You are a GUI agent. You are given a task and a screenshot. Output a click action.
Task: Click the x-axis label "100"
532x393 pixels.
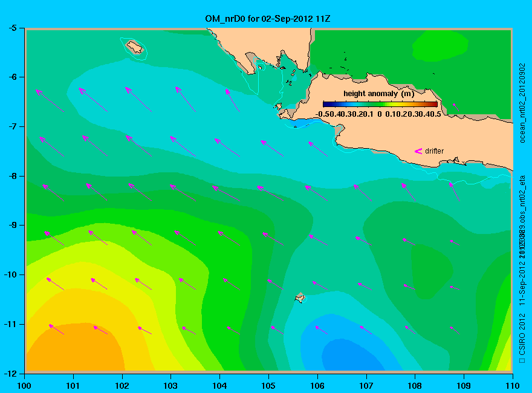tap(24, 386)
